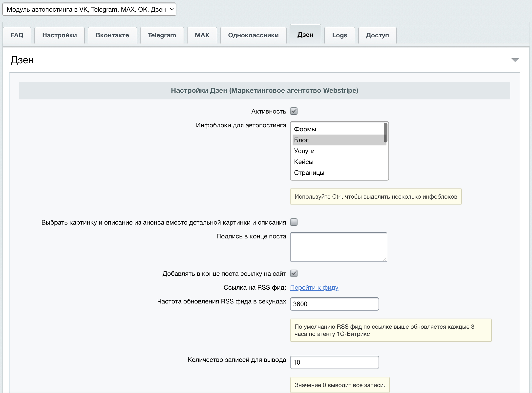Open the module selector dropdown
The height and width of the screenshot is (393, 532).
point(89,9)
